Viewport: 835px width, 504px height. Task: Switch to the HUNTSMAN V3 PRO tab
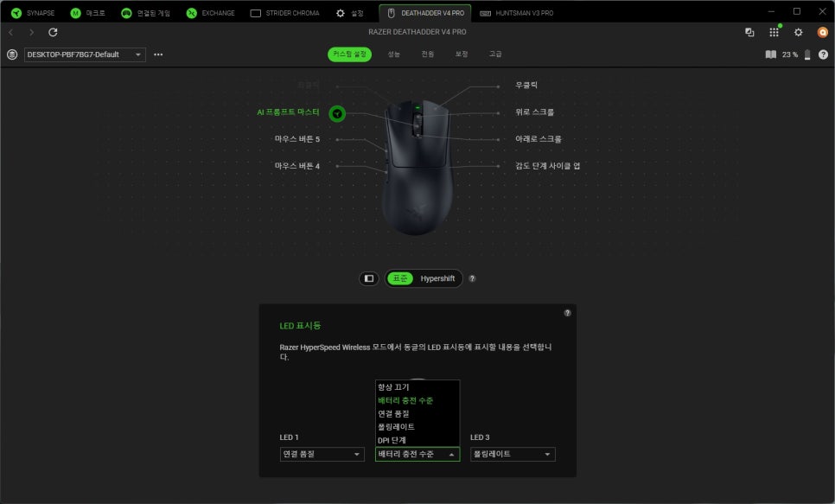(517, 13)
